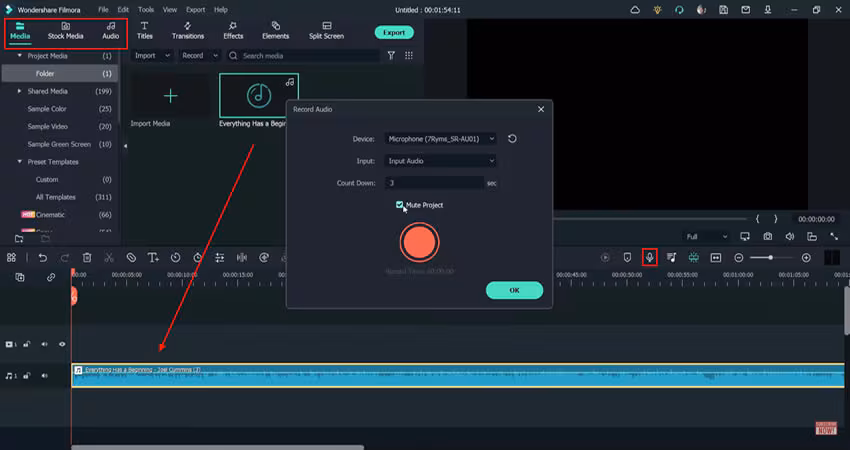Lock video track 1
This screenshot has height=450, width=850.
pos(27,344)
